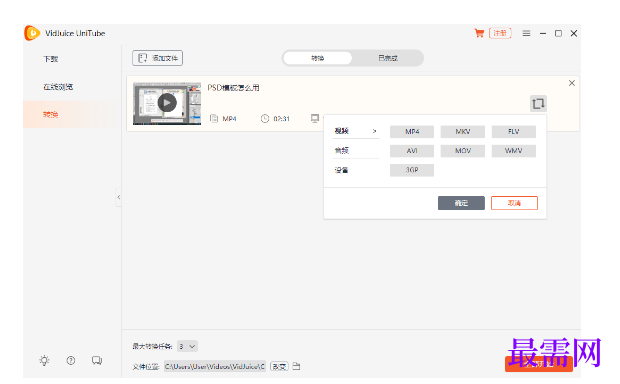This screenshot has height=384, width=620.
Task: Open the feedback chat icon
Action: pos(97,360)
